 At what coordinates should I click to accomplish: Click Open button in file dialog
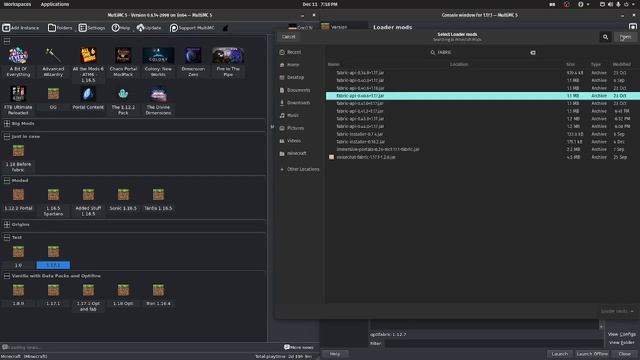[625, 37]
